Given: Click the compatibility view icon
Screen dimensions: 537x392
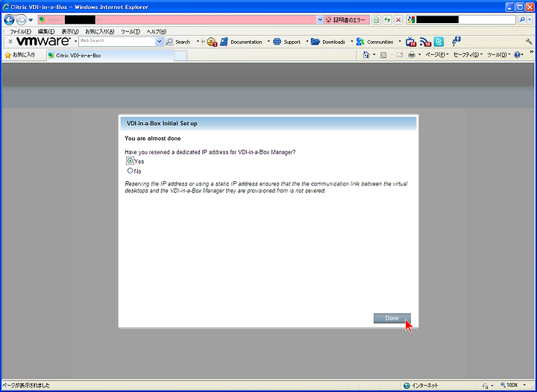Looking at the screenshot, I should coord(376,20).
